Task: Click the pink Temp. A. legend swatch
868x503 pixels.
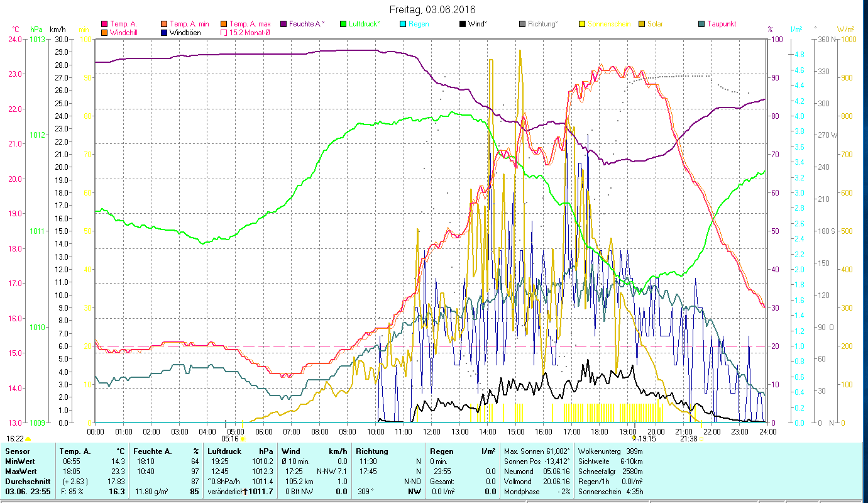Action: 104,24
